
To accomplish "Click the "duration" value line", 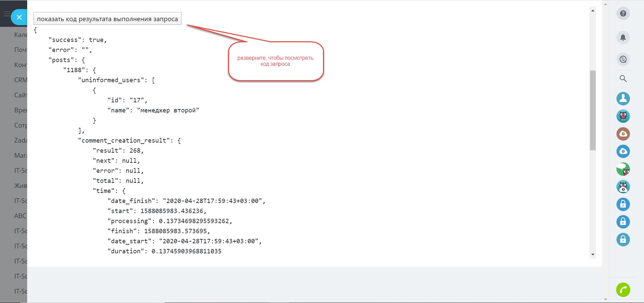I will coord(164,251).
